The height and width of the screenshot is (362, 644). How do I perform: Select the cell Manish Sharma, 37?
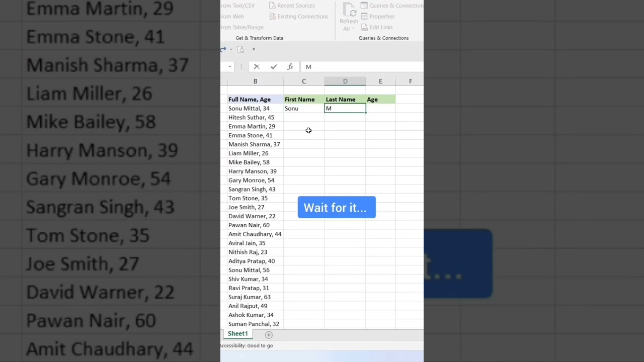click(255, 144)
